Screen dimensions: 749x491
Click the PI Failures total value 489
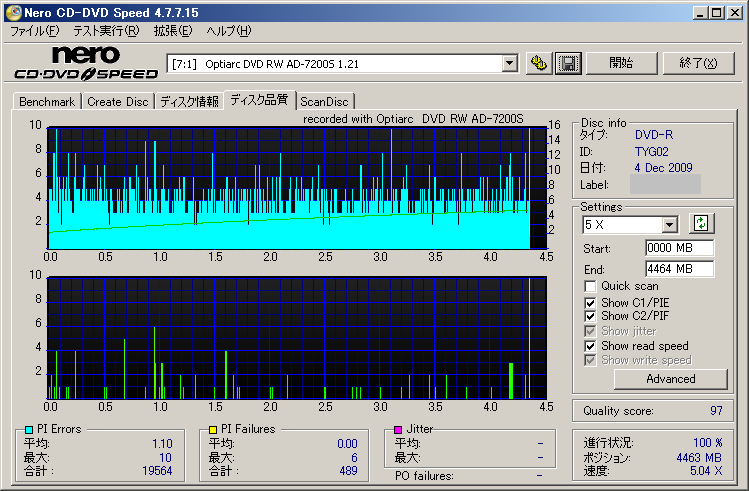(348, 471)
